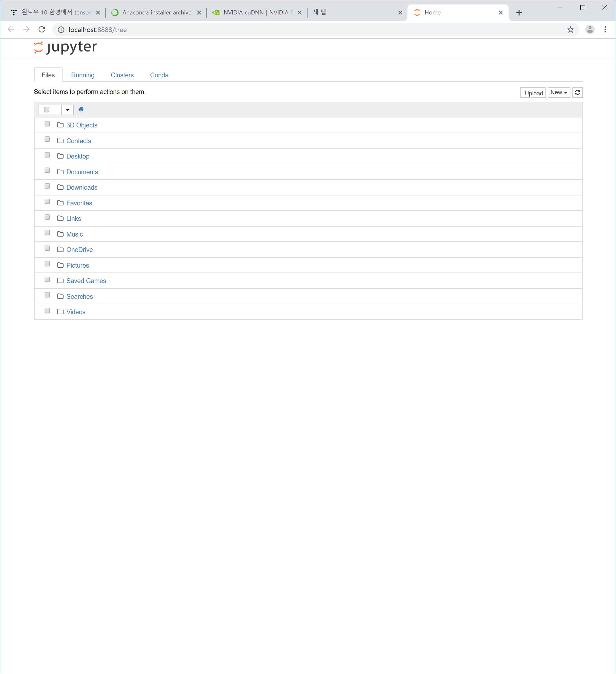Expand the New notebook dropdown
This screenshot has height=674, width=616.
[559, 93]
